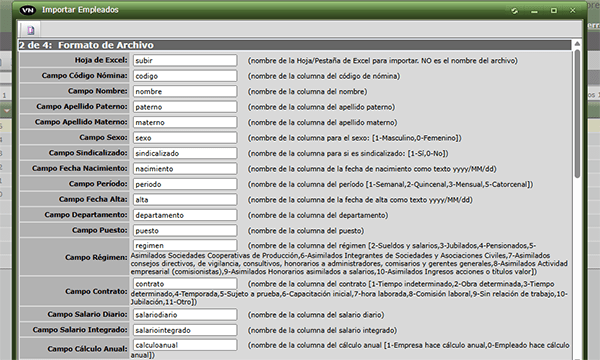The height and width of the screenshot is (360, 600).
Task: Click the 'Hoja de Excel:' label
Action: coord(101,60)
